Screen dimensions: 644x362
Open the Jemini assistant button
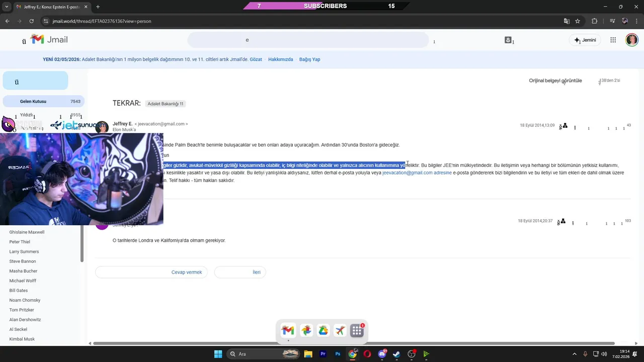click(585, 40)
